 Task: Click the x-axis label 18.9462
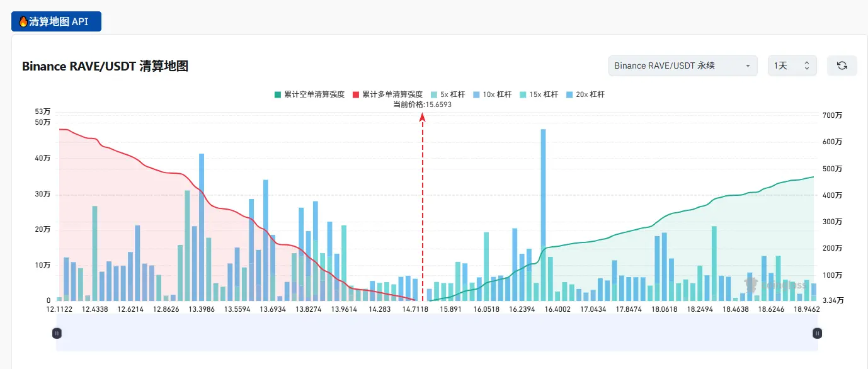pyautogui.click(x=806, y=309)
